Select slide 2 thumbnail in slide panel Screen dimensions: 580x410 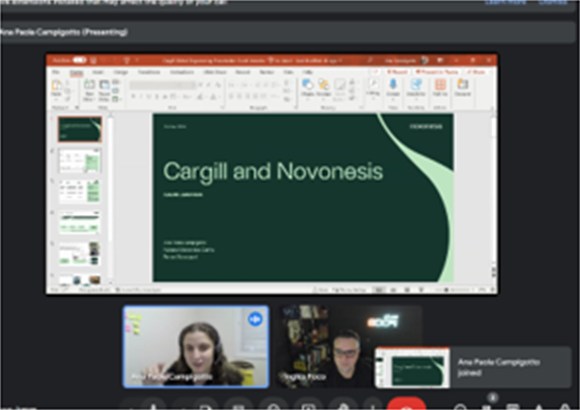pos(80,161)
